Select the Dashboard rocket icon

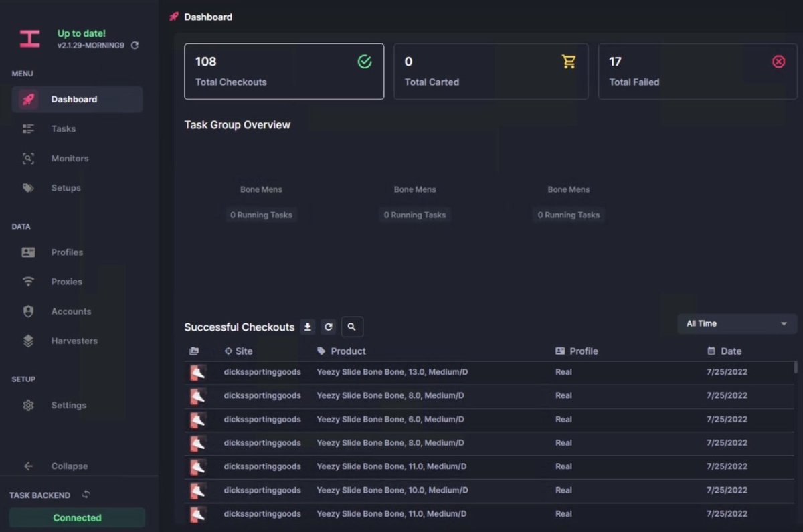point(27,99)
